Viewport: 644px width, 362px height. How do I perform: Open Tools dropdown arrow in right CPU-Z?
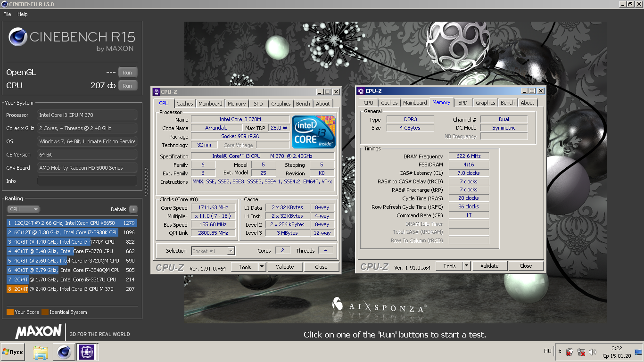[467, 266]
